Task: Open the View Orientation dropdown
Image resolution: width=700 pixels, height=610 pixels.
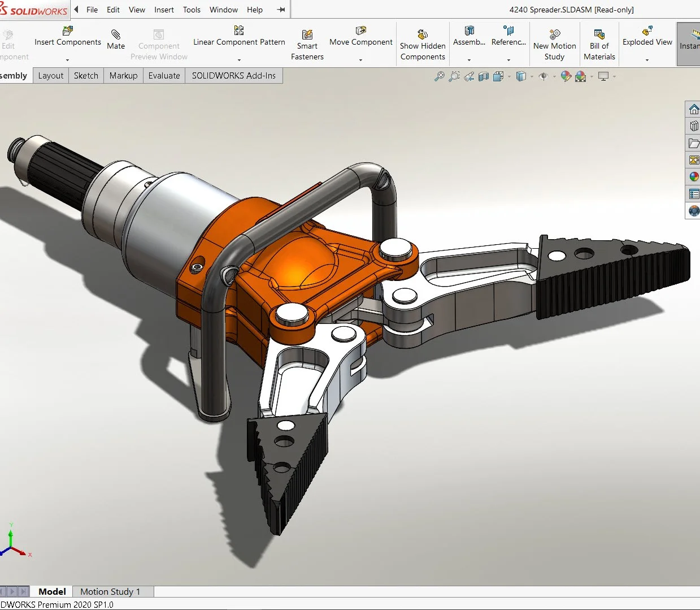Action: tap(499, 76)
